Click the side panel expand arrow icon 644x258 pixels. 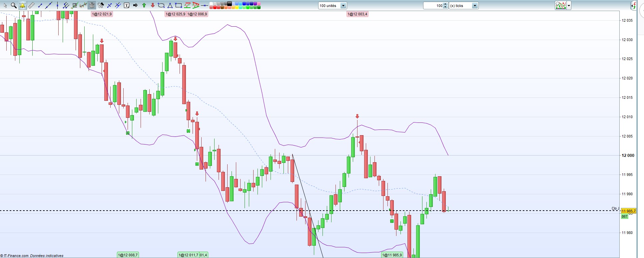(633, 6)
